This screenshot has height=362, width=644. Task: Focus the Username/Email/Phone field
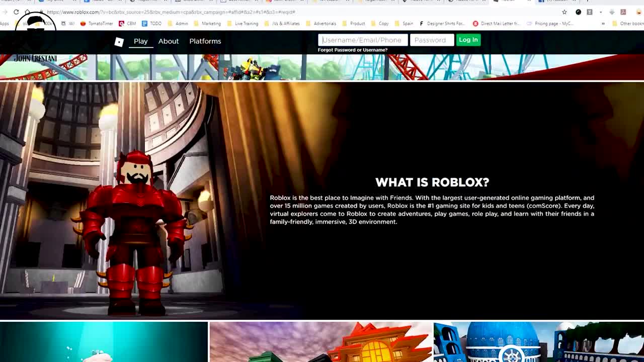point(363,40)
